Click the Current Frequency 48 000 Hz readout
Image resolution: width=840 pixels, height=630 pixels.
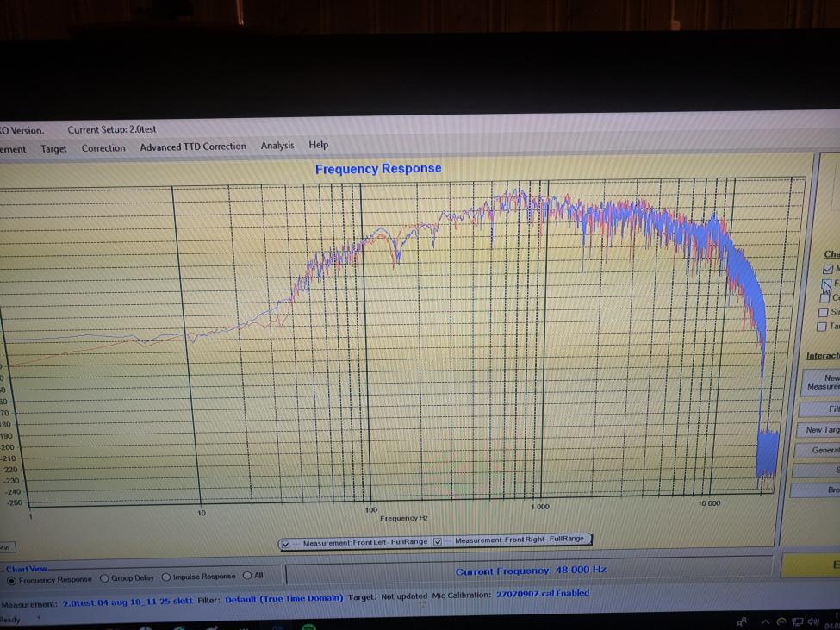[531, 571]
